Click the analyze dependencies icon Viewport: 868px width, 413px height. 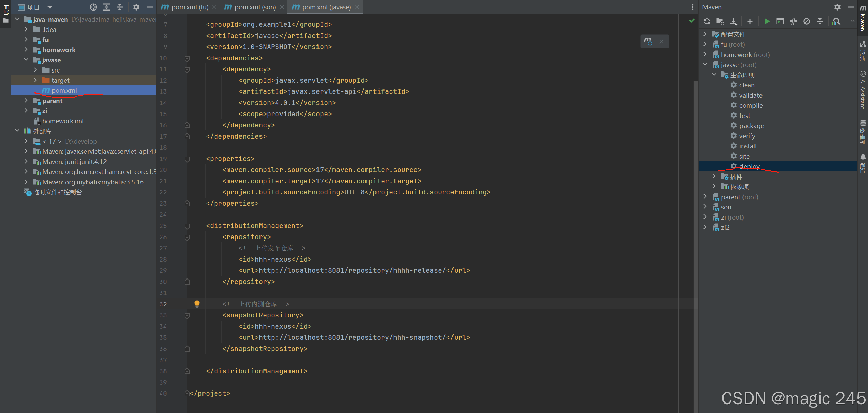coord(836,22)
